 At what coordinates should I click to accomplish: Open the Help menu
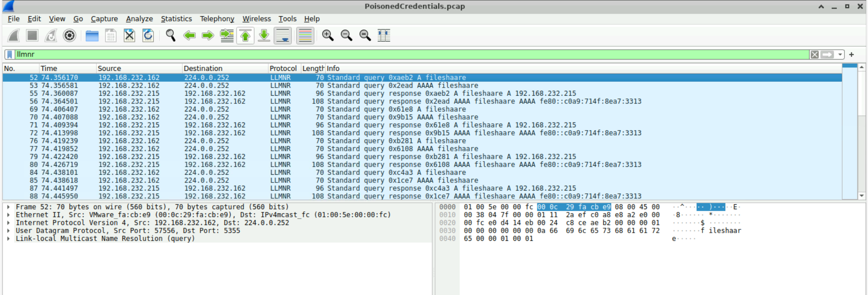pyautogui.click(x=312, y=19)
